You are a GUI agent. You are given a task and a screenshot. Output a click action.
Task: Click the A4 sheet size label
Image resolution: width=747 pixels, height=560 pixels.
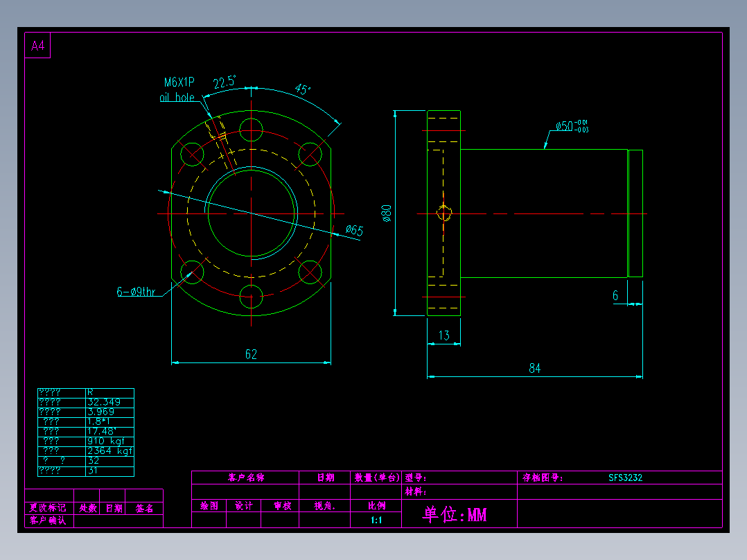37,46
